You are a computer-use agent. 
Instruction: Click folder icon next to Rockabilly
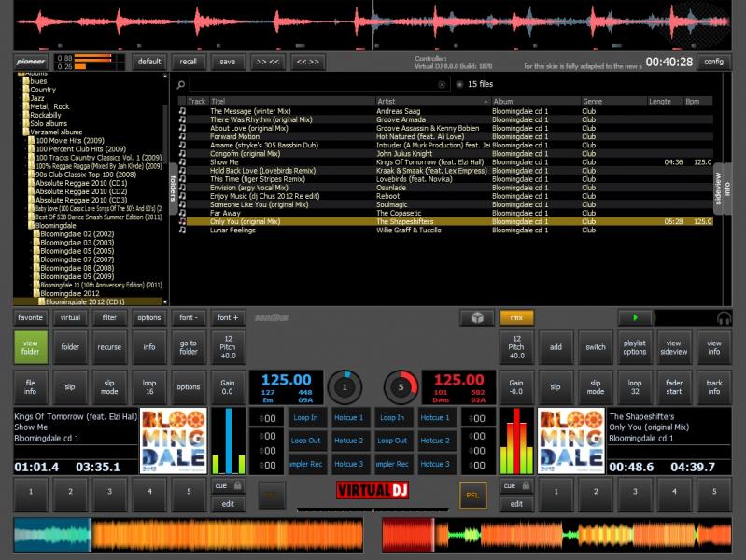(x=26, y=115)
